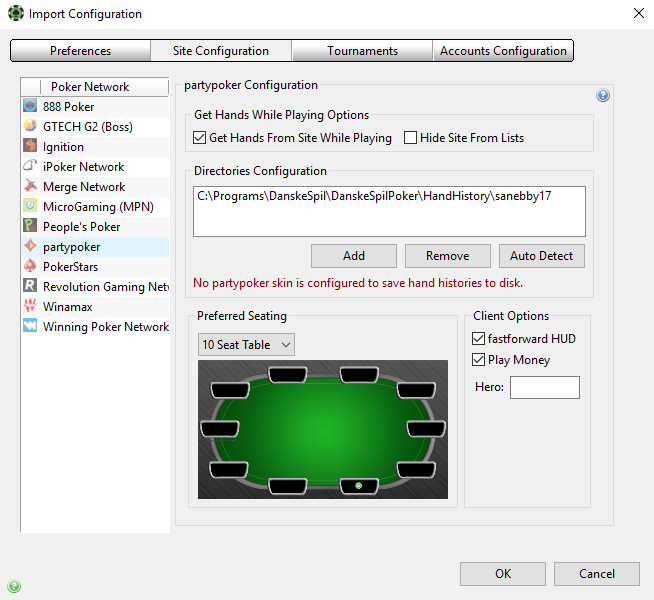Select the highlighted partypoker entry
This screenshot has width=654, height=600.
(95, 247)
